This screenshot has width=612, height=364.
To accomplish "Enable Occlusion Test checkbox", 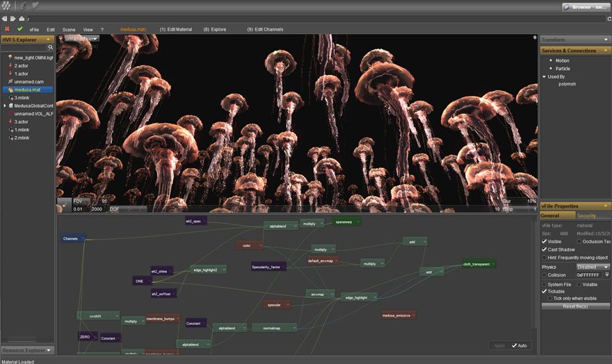I will (579, 242).
